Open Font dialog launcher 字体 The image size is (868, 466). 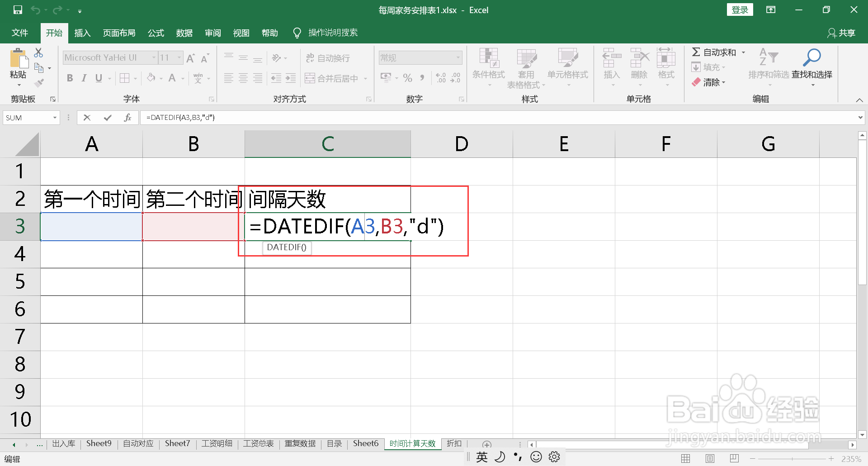(211, 99)
